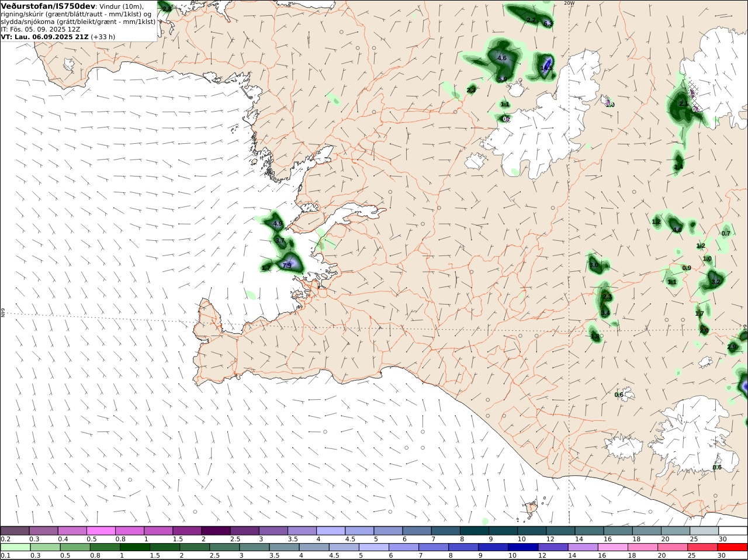This screenshot has width=748, height=560.
Task: Click the pale green swatch right of label 0.1
Action: (x=16, y=548)
